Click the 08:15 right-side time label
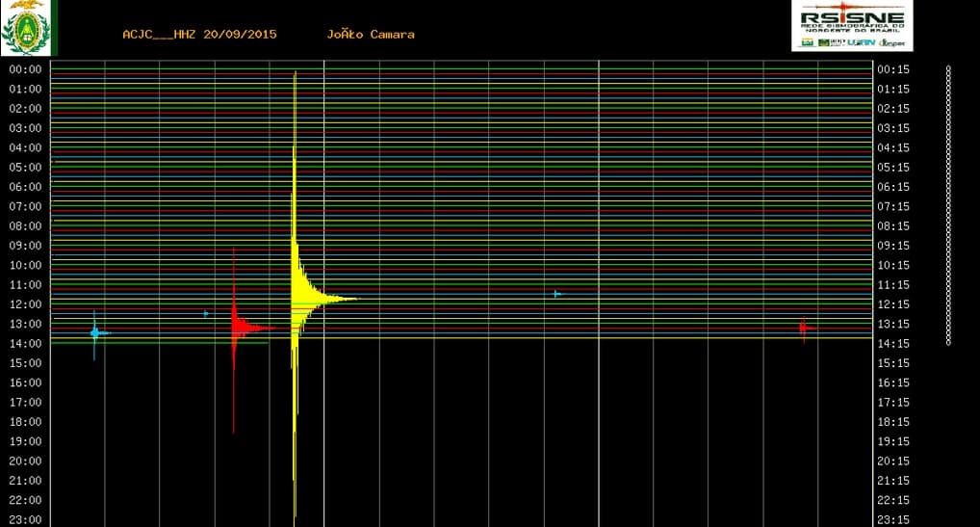Screen dimensions: 980x527 click(893, 225)
